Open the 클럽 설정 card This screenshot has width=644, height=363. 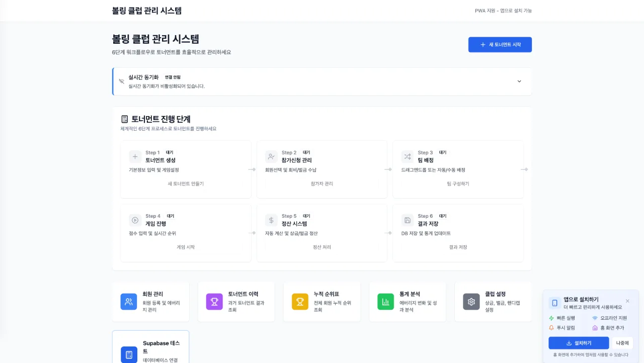coord(493,302)
